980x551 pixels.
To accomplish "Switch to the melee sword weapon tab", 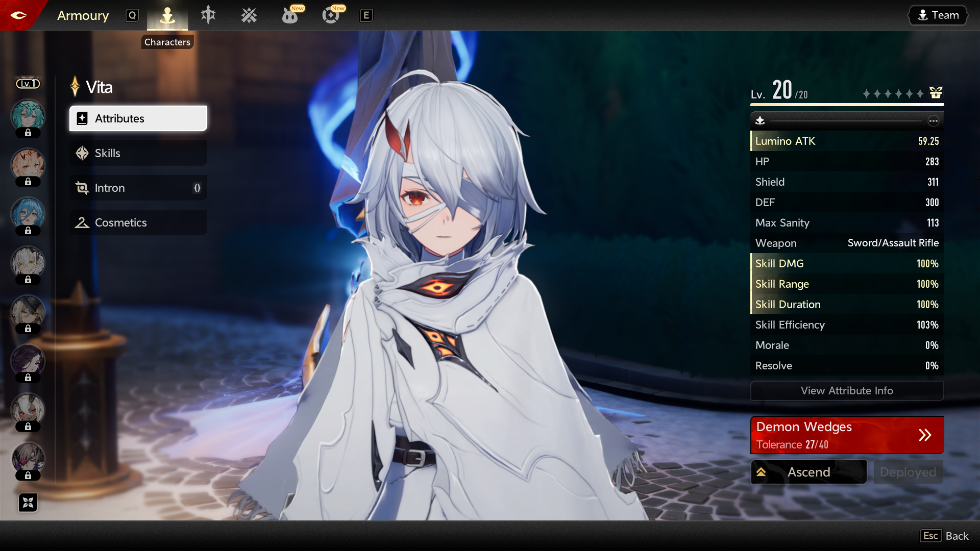I will point(208,15).
